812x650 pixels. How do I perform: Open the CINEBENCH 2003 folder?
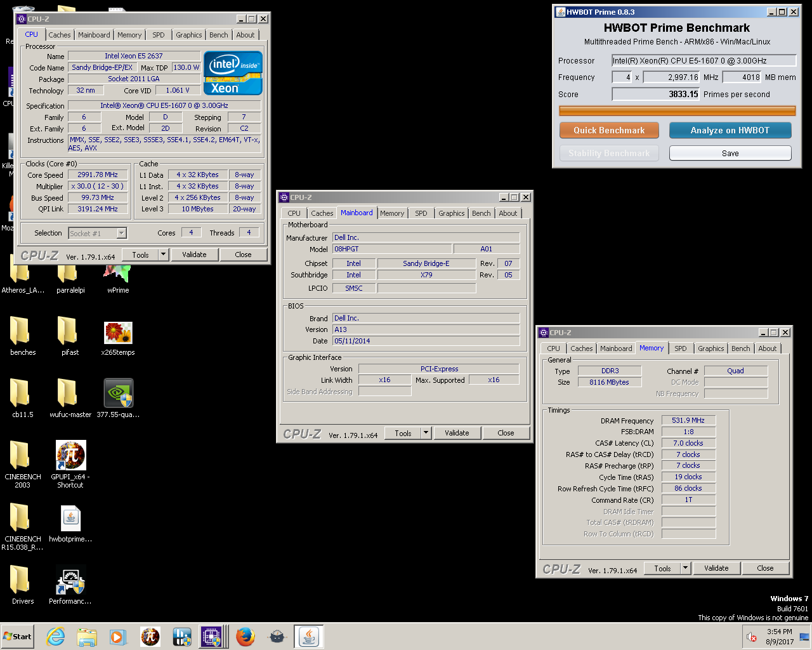[x=23, y=464]
